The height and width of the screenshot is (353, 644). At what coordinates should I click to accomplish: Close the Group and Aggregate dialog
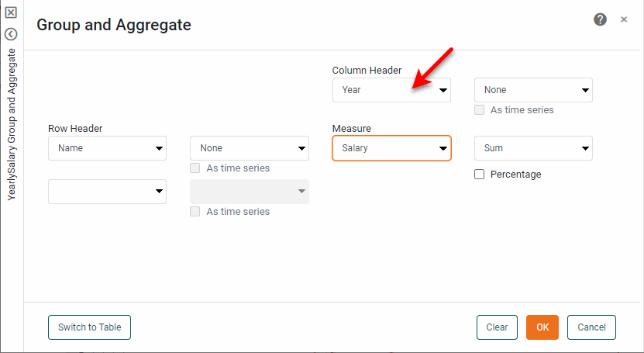point(624,19)
